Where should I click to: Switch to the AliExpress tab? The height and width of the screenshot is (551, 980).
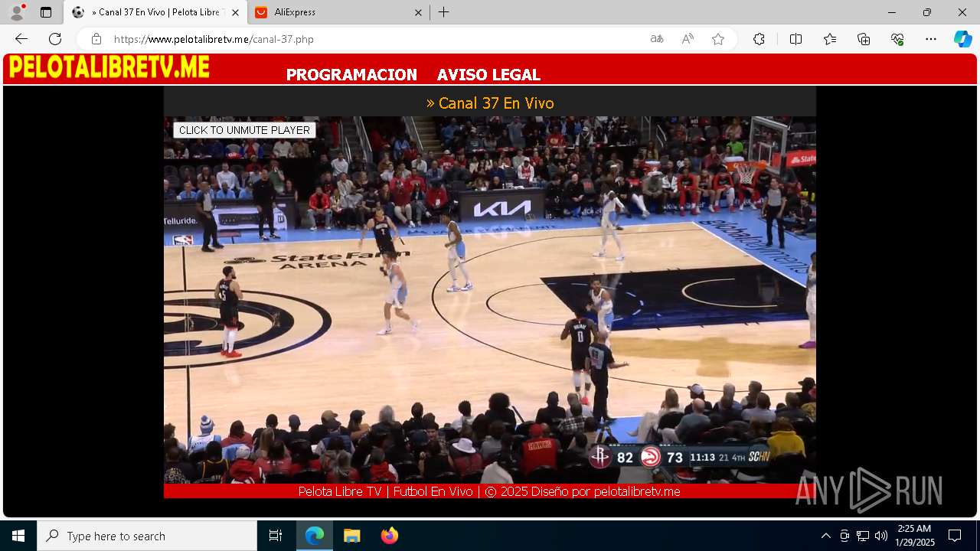click(x=337, y=12)
